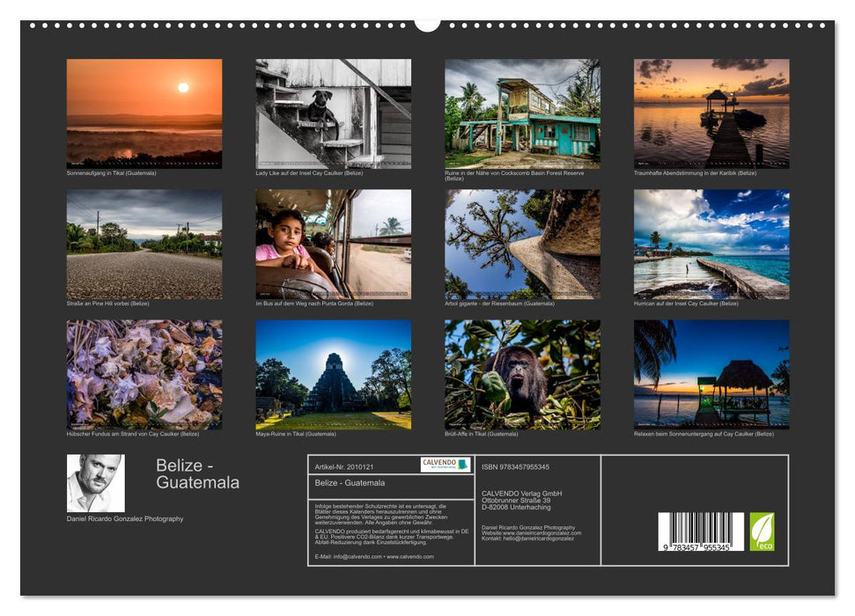Viewport: 855px width, 616px height.
Task: Click the Hübscher Fundus am Strand photo
Action: 143,376
